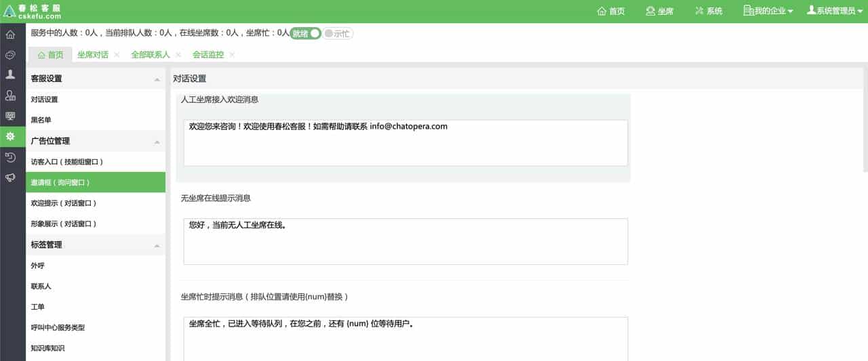Viewport: 868px width, 361px height.
Task: Open 黑名单 in side menu
Action: click(96, 120)
